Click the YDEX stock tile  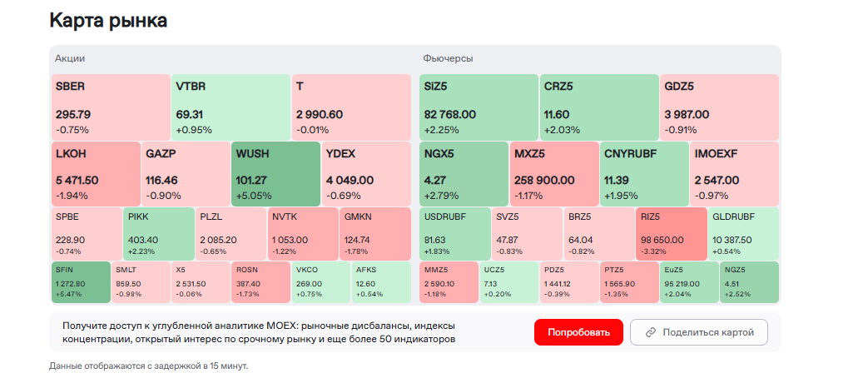pos(365,173)
